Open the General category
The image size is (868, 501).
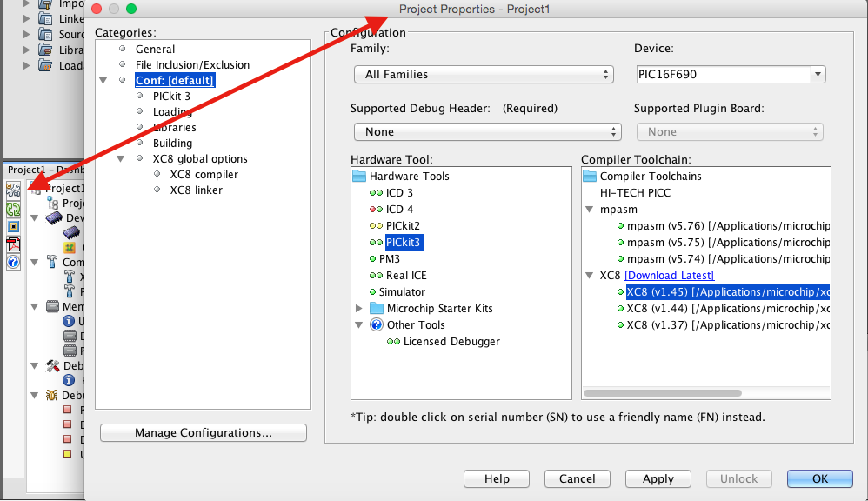click(x=155, y=50)
